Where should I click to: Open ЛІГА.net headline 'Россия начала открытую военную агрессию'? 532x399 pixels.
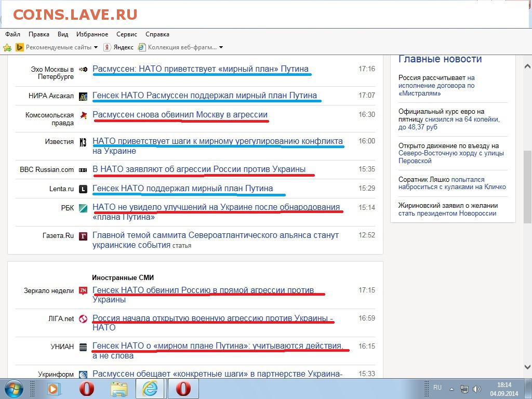[212, 323]
